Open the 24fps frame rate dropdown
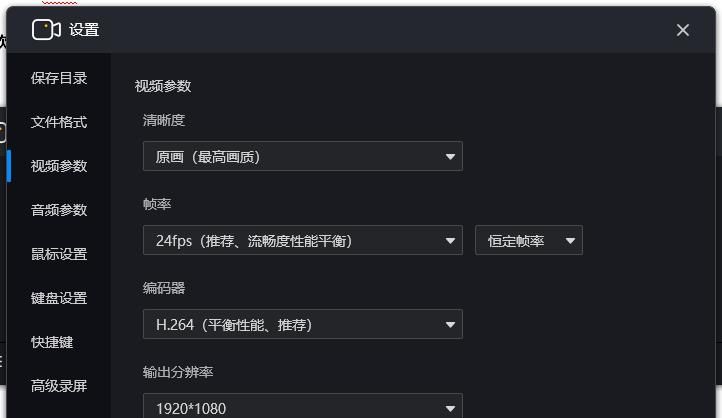This screenshot has width=722, height=418. click(302, 240)
